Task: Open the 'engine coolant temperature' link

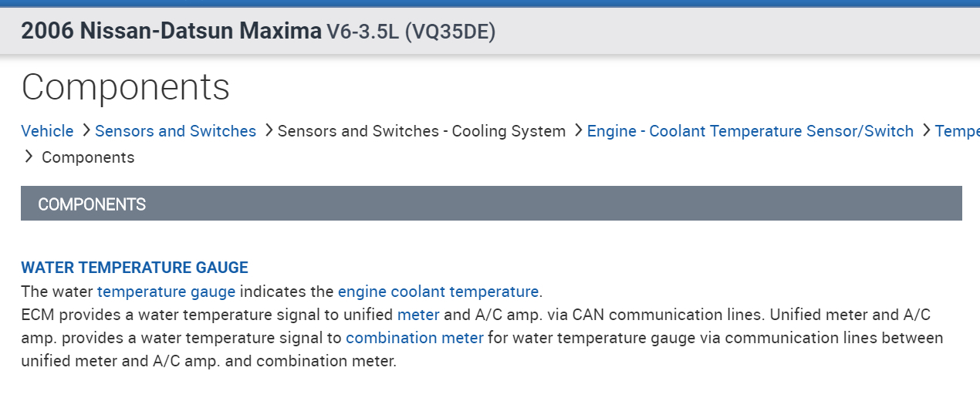Action: 438,292
